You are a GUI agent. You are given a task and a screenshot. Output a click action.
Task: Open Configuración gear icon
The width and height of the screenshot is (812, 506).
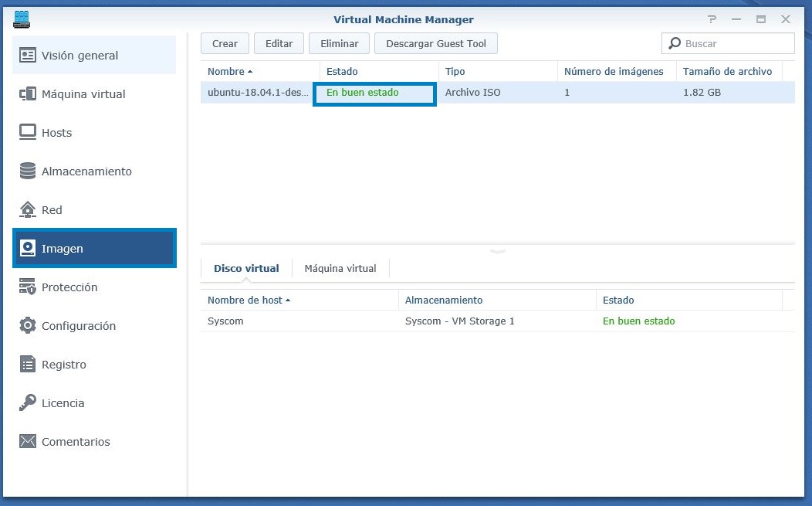pyautogui.click(x=28, y=325)
